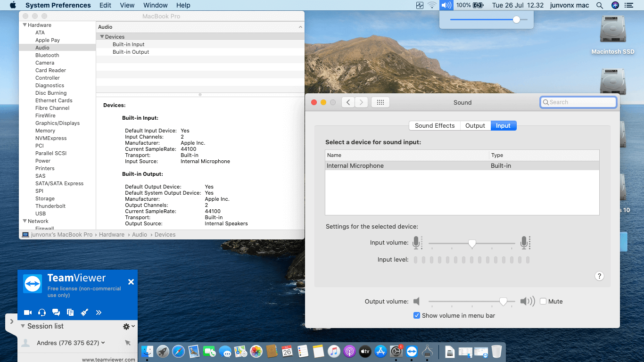Open the TeamViewer file transfer documents icon

[70, 312]
